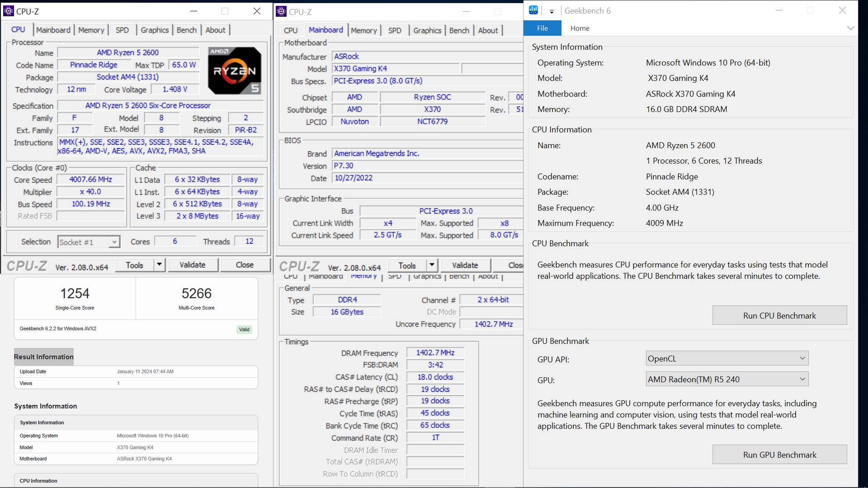
Task: Click the Upload Date January 11 2024 text
Action: click(145, 371)
